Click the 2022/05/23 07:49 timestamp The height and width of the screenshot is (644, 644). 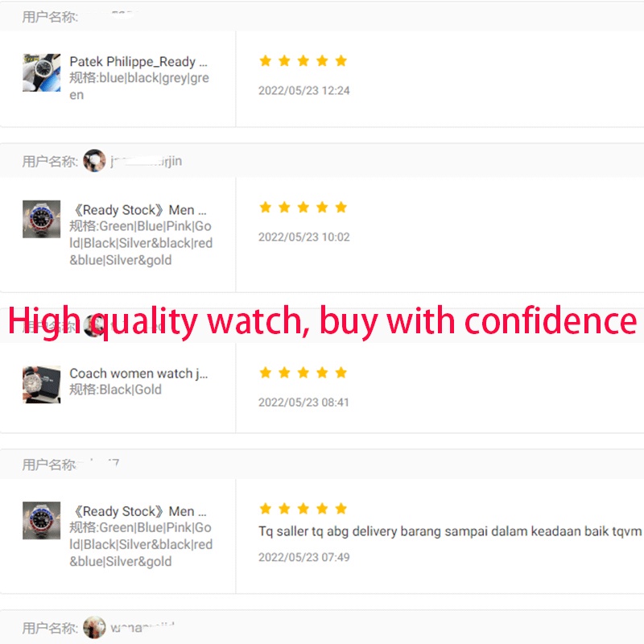pos(304,557)
